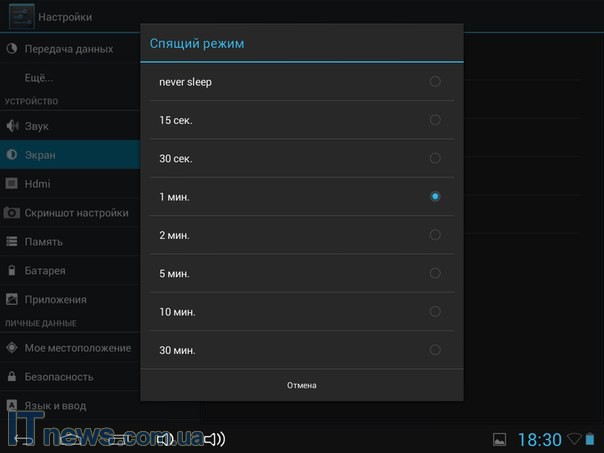Tap the Батарея lock-shaped icon
This screenshot has height=453, width=604.
pyautogui.click(x=12, y=270)
